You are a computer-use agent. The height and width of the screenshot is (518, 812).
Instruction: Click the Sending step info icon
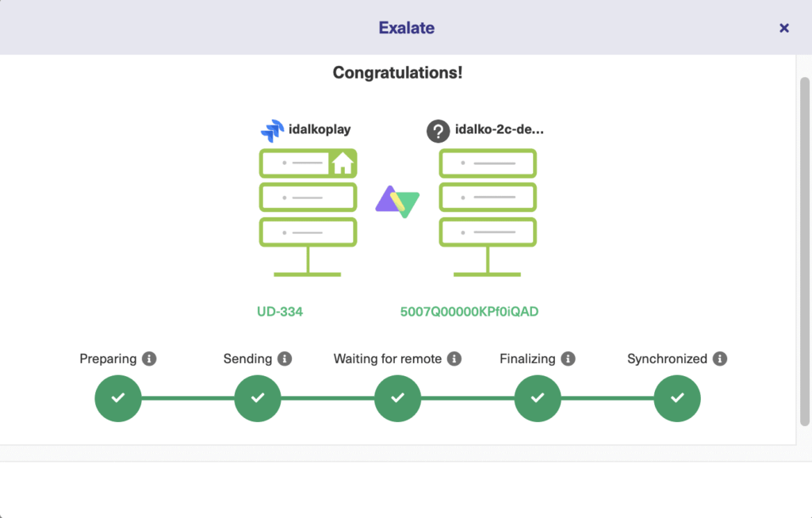[284, 359]
